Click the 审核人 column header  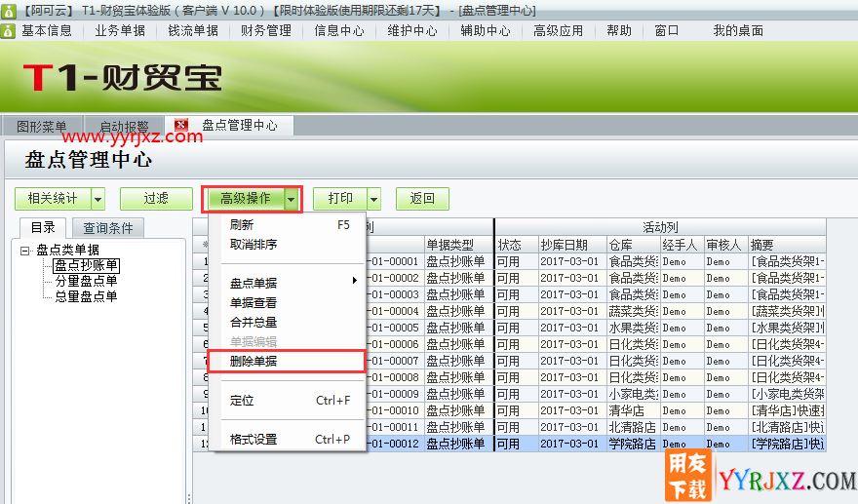(x=726, y=245)
